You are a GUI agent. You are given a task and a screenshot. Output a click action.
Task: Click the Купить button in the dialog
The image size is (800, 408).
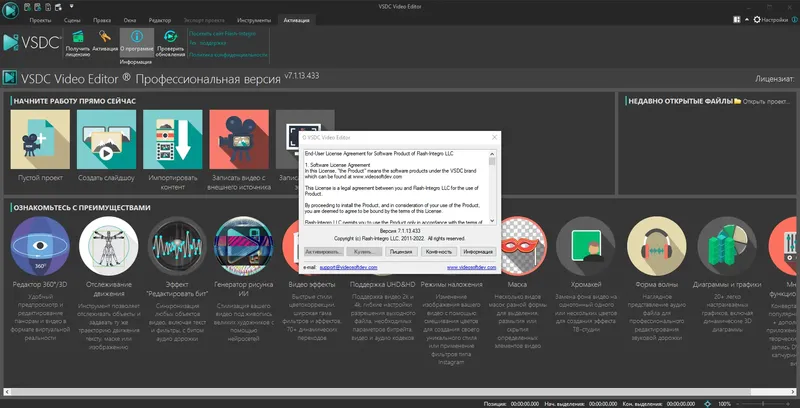click(x=364, y=252)
